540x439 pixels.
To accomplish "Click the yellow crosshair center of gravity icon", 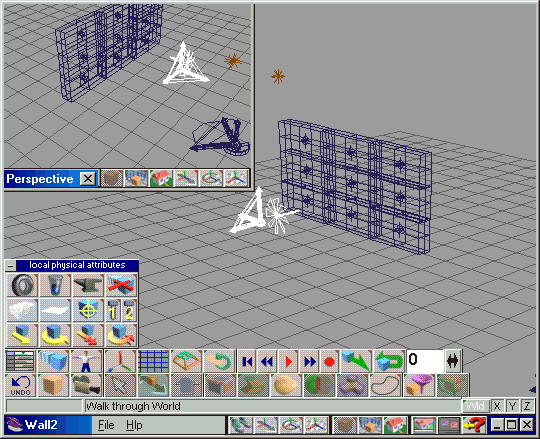I will [88, 310].
